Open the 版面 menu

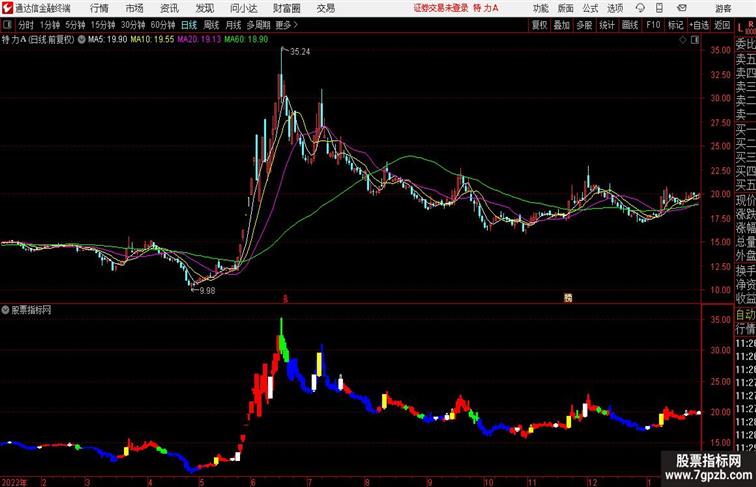(566, 8)
